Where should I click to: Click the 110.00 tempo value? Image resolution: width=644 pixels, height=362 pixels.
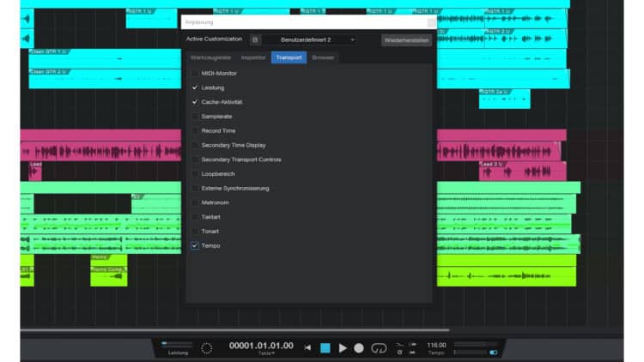436,345
